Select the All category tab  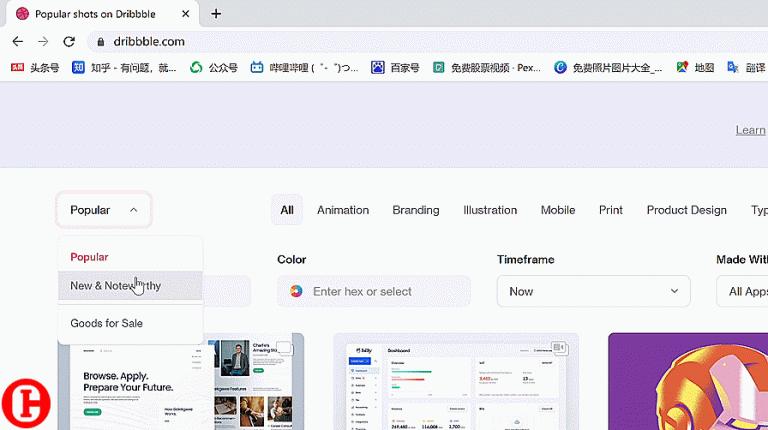pos(287,210)
